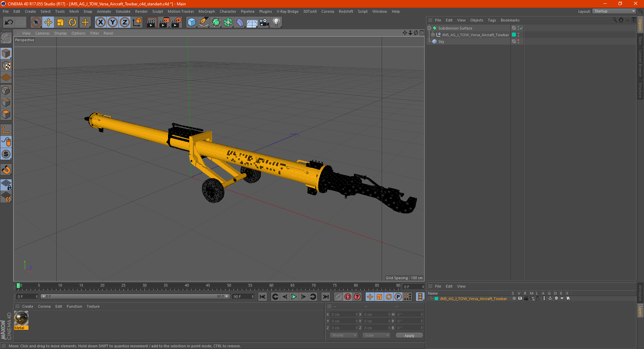Go to start of animation
644x349 pixels.
263,297
